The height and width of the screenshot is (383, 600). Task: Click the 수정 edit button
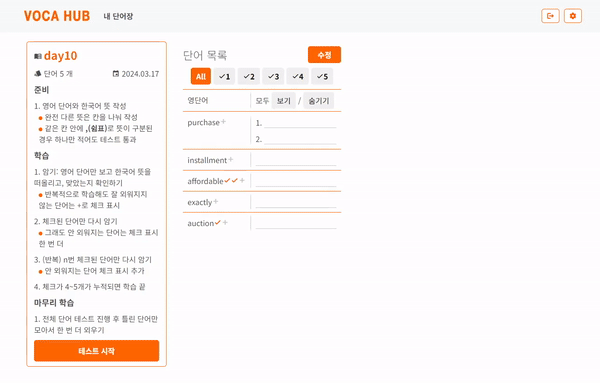click(324, 55)
